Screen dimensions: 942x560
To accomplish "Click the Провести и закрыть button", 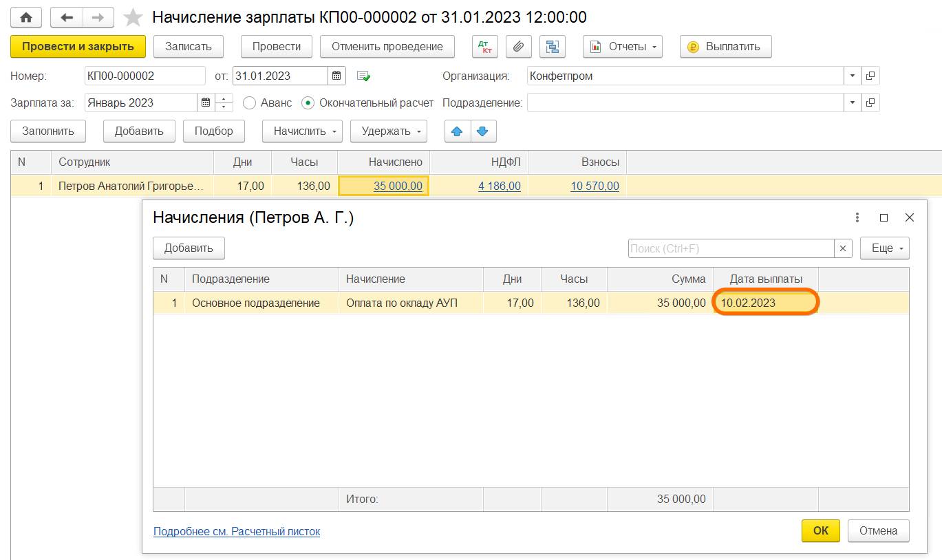I will [x=78, y=47].
